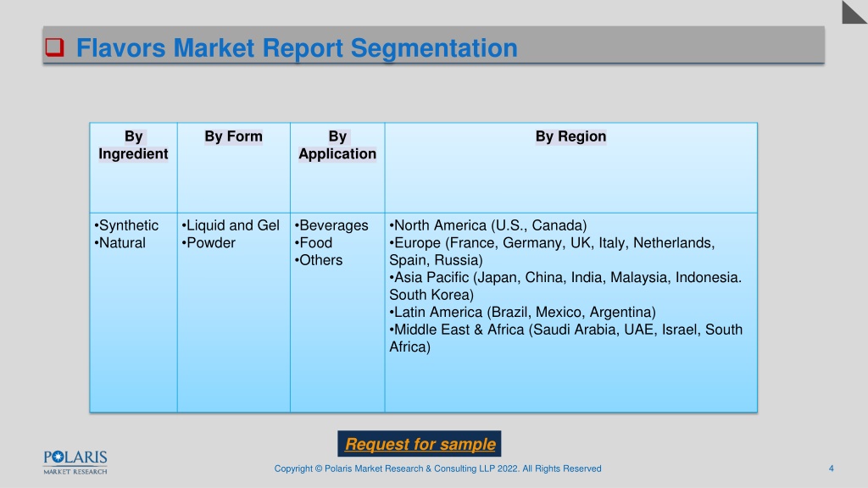
Task: Select the Others entry
Action: coord(319,260)
